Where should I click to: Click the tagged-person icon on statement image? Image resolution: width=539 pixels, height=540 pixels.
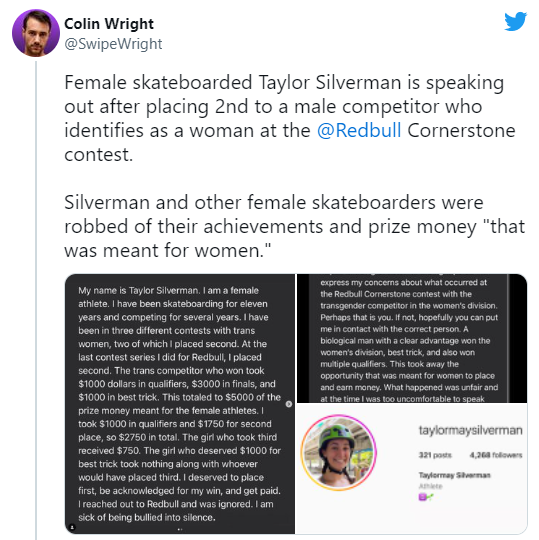(x=72, y=527)
